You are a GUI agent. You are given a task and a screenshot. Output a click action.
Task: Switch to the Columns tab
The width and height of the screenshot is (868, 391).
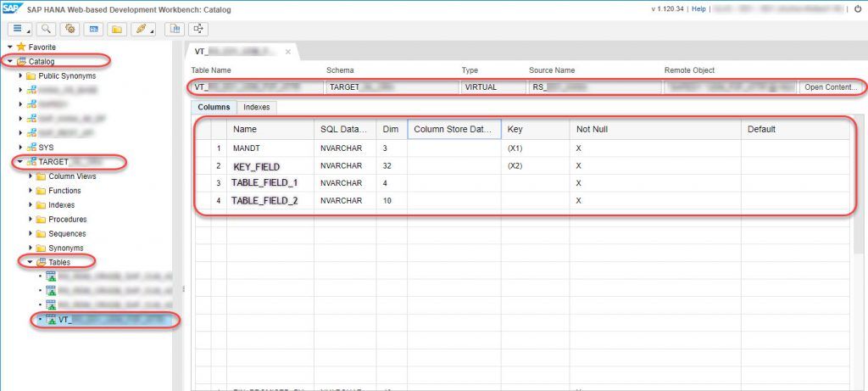pyautogui.click(x=214, y=107)
